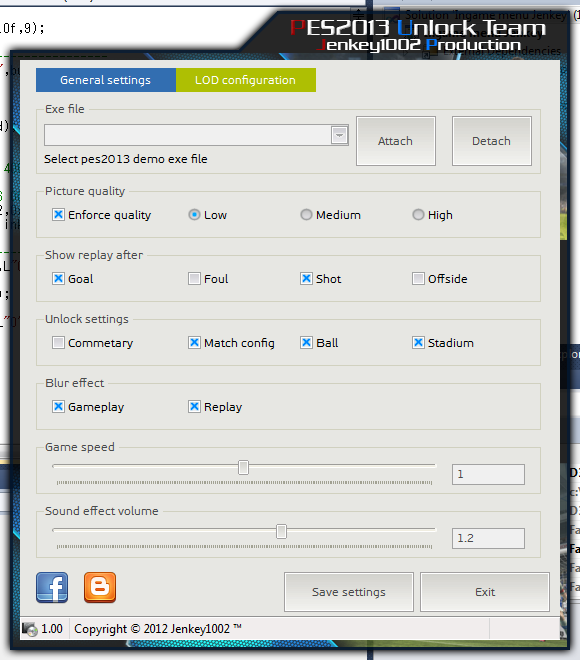
Task: Save settings with the button
Action: 349,592
